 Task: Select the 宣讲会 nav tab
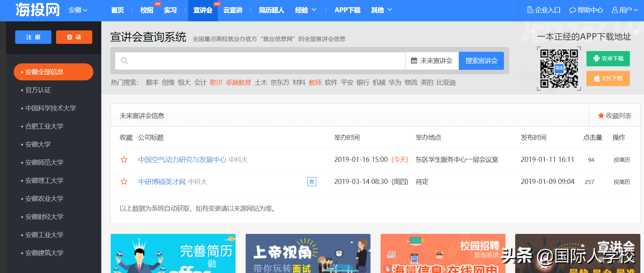click(x=203, y=10)
